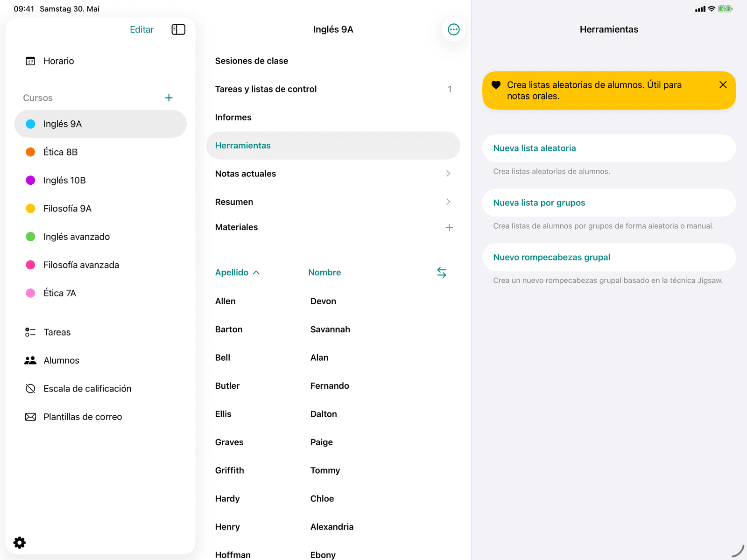The image size is (747, 560).
Task: Select course Filosofía 9A
Action: click(100, 209)
